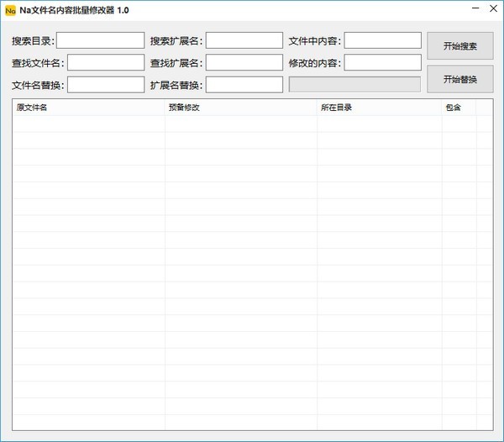Select the 文件名替换 input field
Viewport: 504px width, 442px height.
click(x=106, y=84)
